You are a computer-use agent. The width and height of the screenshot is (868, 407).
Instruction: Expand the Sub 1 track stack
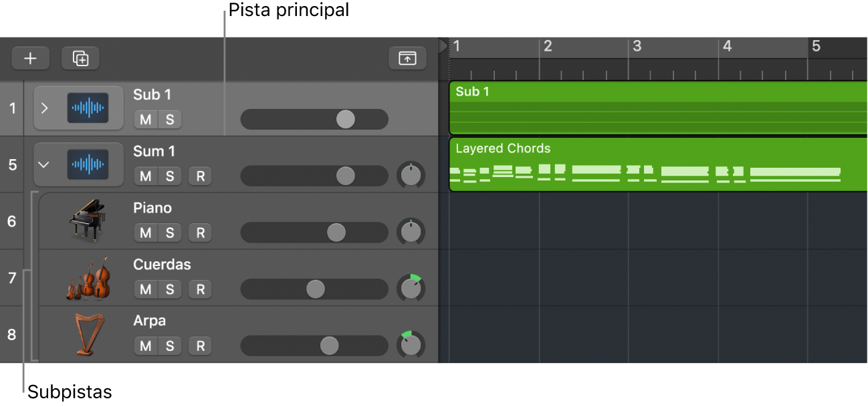(x=45, y=108)
